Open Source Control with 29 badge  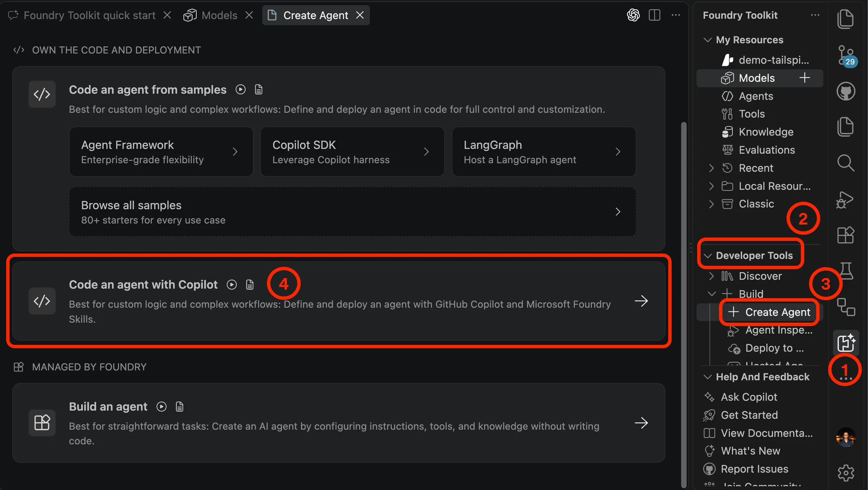pyautogui.click(x=846, y=56)
